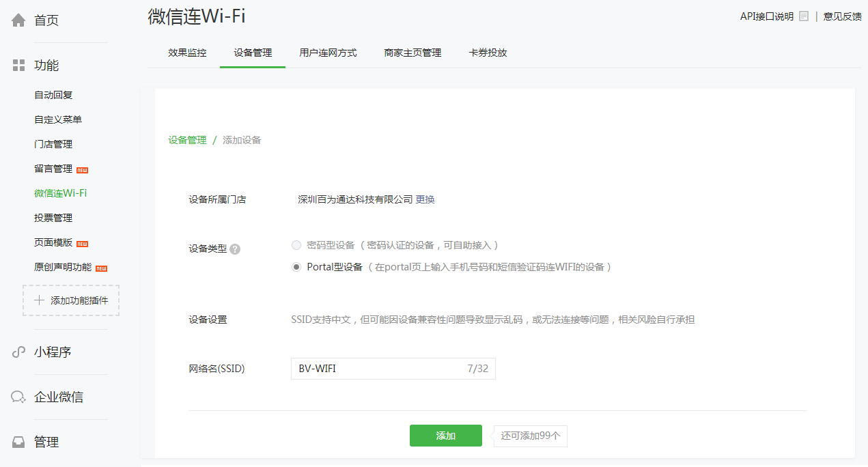This screenshot has width=868, height=467.
Task: Select the 密码型设备 radio button
Action: point(296,245)
